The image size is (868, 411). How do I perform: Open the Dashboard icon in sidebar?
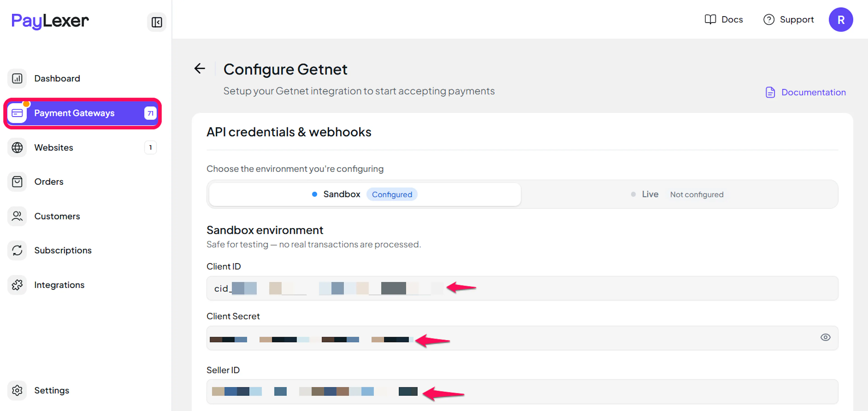pyautogui.click(x=17, y=78)
